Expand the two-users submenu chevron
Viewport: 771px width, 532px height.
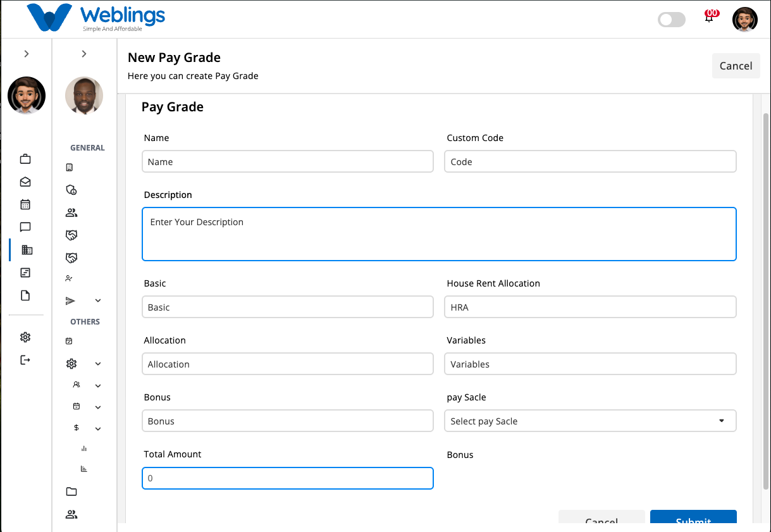click(x=98, y=385)
